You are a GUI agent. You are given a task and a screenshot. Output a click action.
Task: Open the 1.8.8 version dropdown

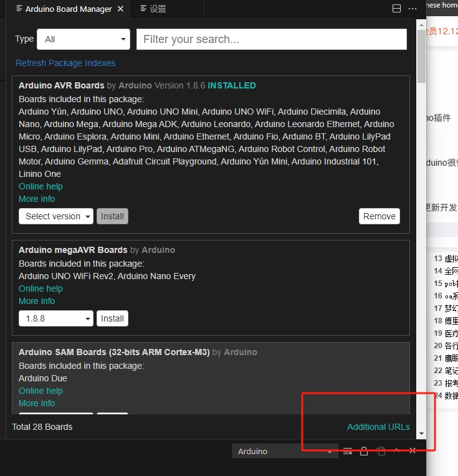(56, 318)
